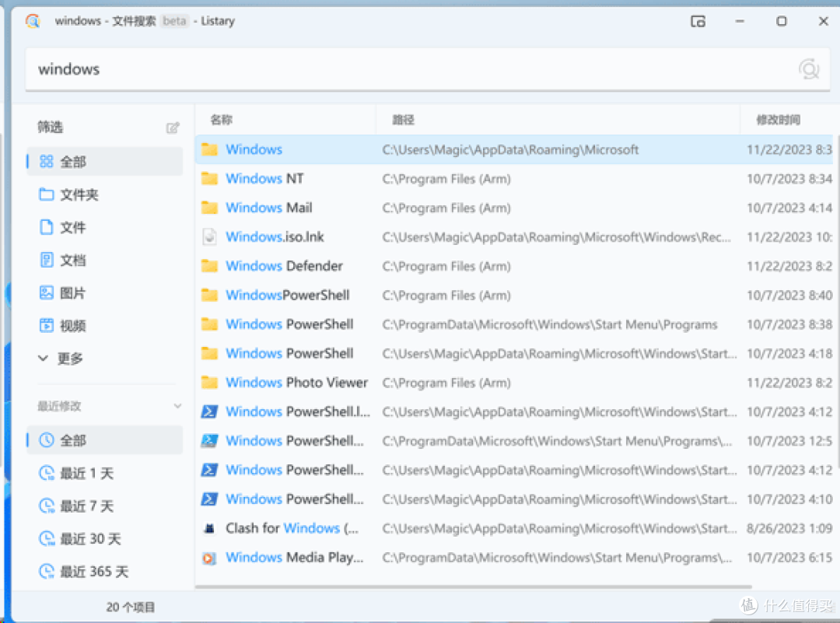
Task: Click the video icon for 视频 filter
Action: click(47, 325)
